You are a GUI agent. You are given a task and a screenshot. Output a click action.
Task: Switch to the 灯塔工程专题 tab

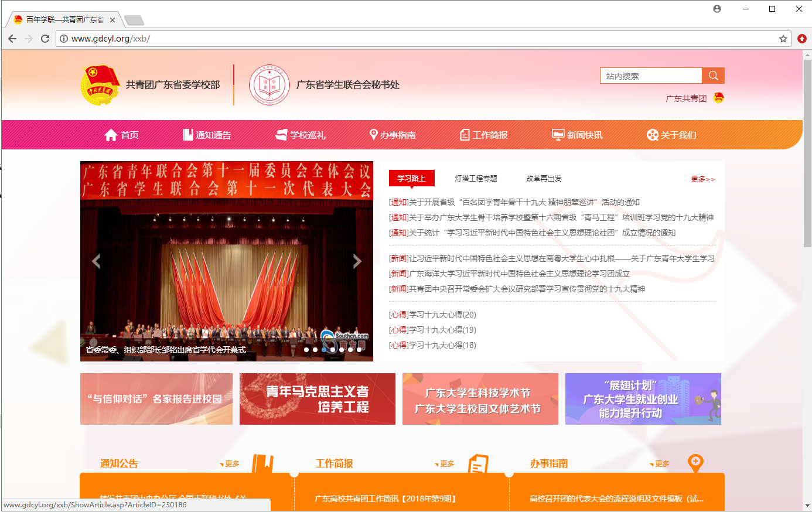click(476, 179)
